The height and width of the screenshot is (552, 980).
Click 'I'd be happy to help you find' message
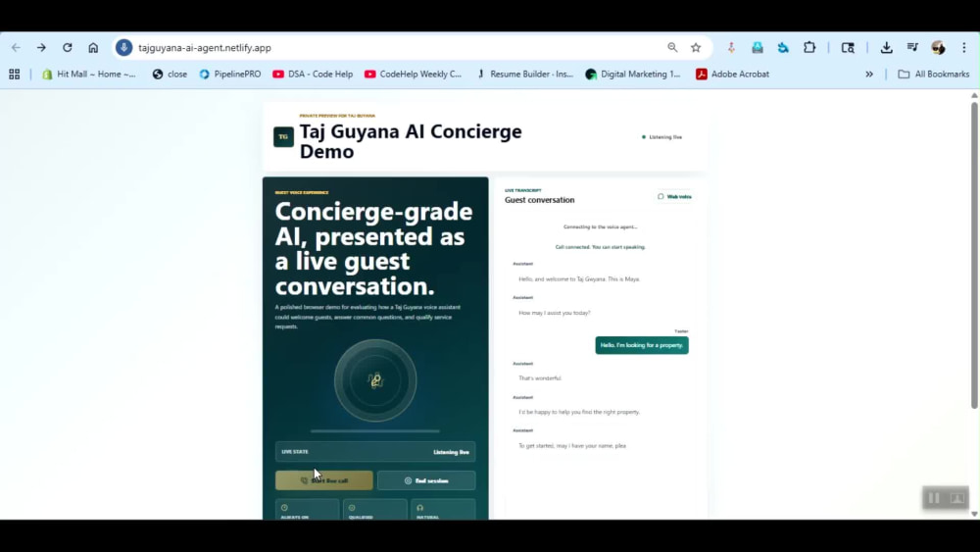coord(579,412)
